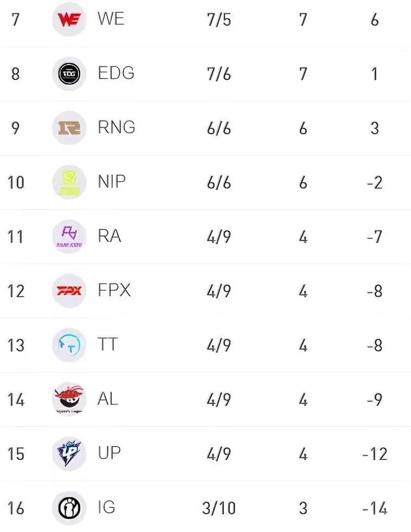Select rank number 10 row
The height and width of the screenshot is (532, 411).
point(206,182)
